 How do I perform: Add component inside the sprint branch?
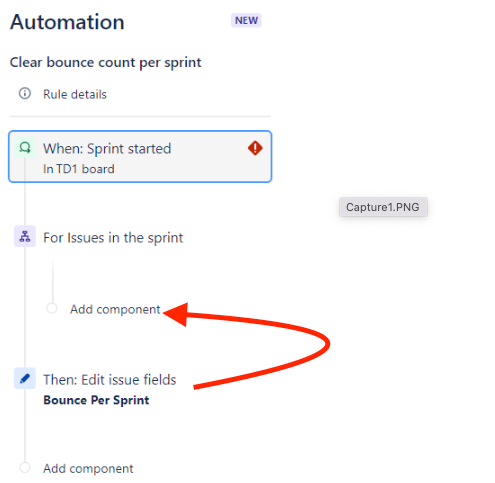coord(115,309)
